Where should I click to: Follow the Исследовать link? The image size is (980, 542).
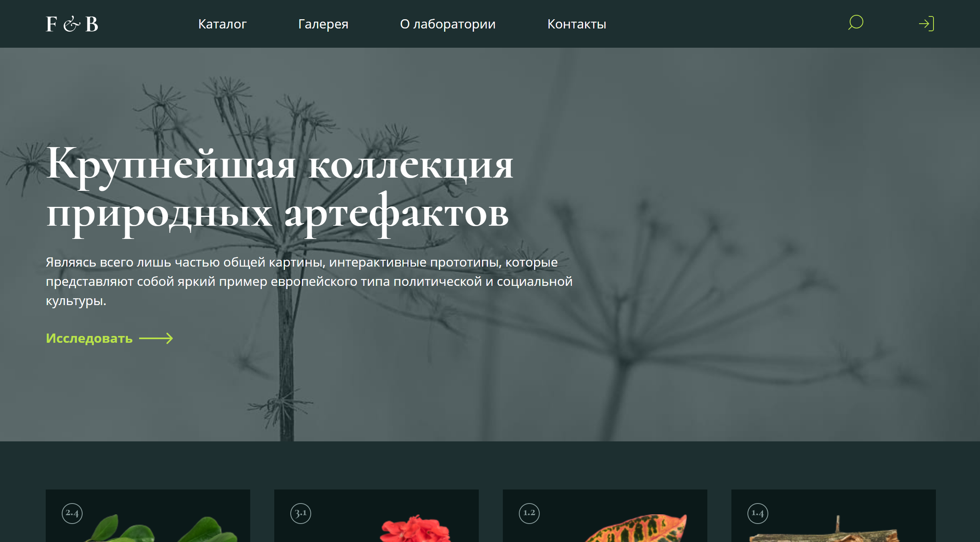[89, 338]
